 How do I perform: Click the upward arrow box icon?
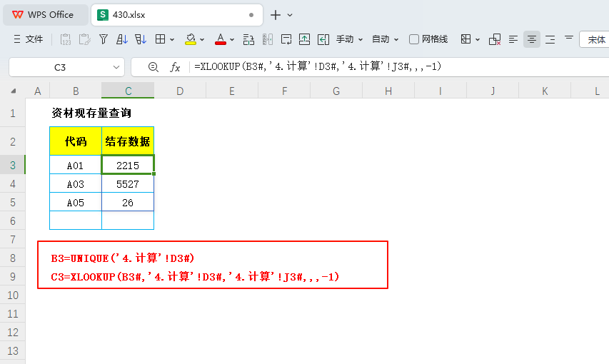[x=304, y=39]
